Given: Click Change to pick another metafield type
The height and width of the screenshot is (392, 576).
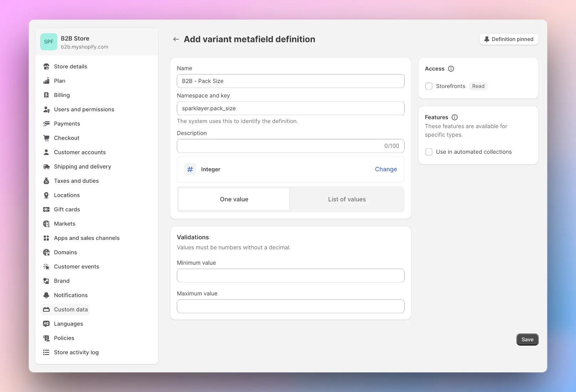Looking at the screenshot, I should tap(386, 169).
